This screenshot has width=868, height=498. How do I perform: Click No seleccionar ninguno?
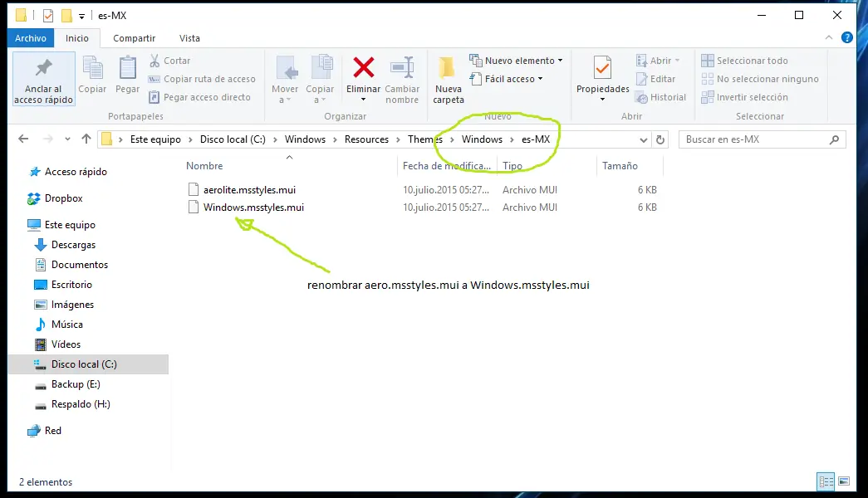click(759, 79)
